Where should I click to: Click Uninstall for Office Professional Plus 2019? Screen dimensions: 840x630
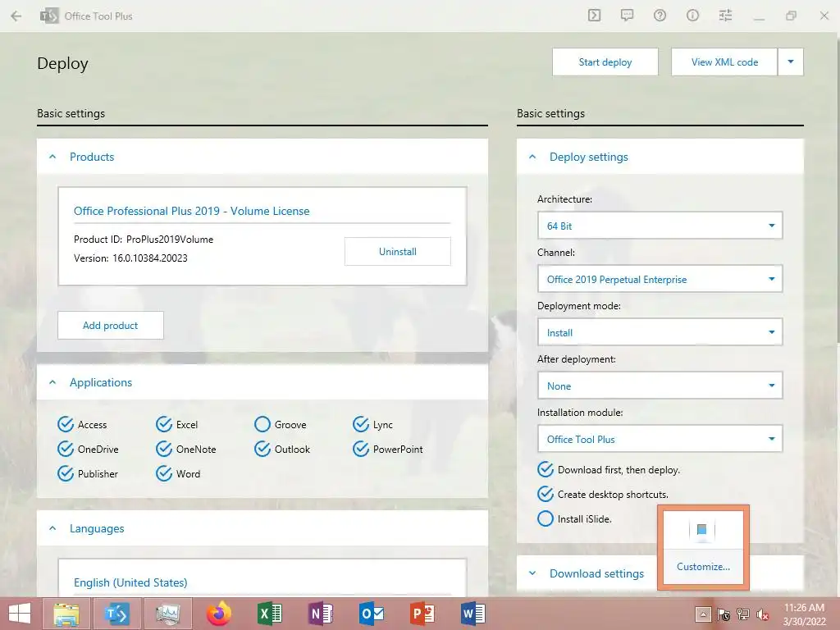click(398, 251)
